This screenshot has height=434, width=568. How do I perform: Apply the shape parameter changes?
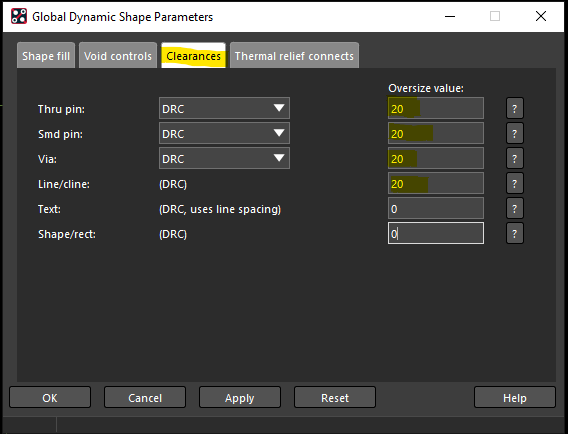click(240, 397)
